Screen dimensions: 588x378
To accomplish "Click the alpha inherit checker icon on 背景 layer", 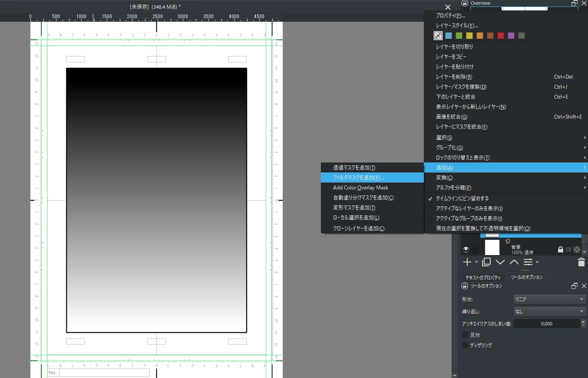I will point(577,249).
